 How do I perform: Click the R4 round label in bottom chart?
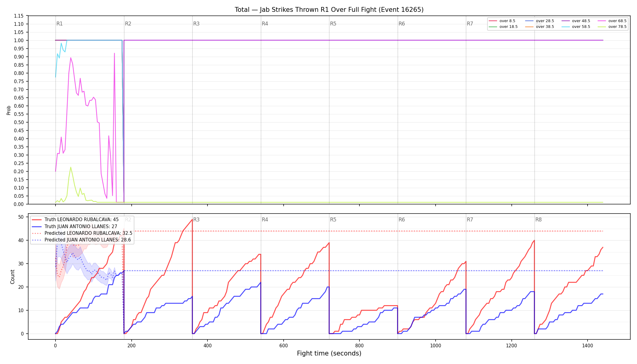coord(265,220)
